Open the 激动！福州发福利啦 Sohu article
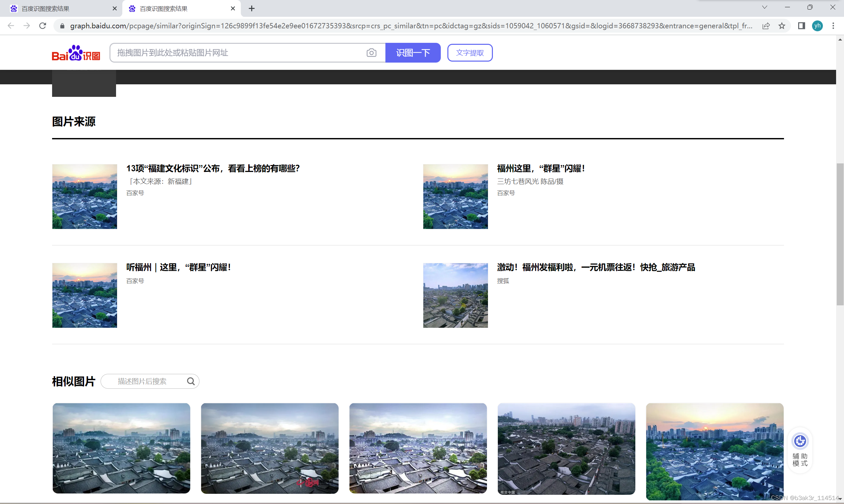The image size is (844, 504). [595, 267]
